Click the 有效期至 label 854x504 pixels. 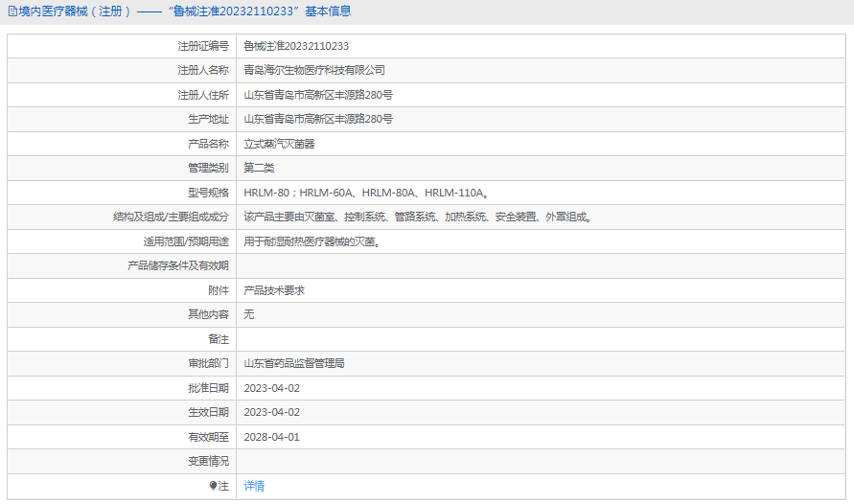pos(208,437)
